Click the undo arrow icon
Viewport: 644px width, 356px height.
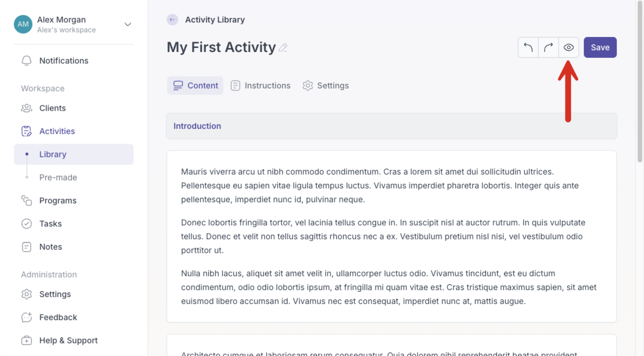point(528,47)
